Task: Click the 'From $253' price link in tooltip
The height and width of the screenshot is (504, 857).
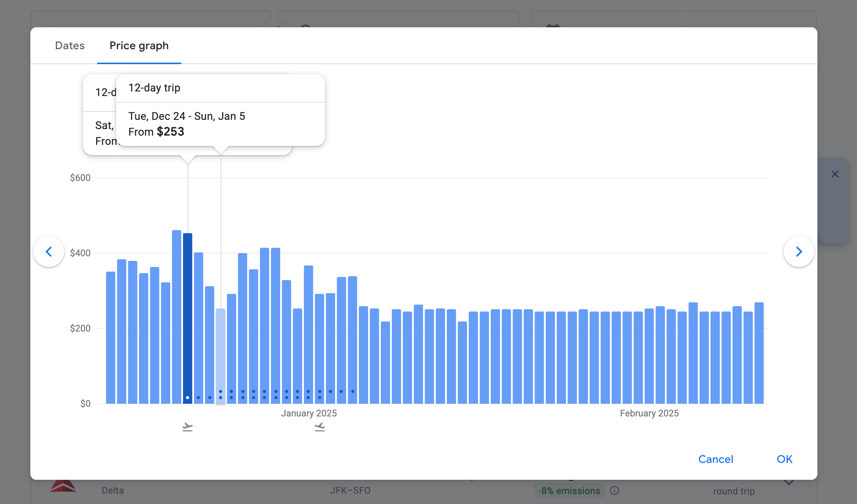Action: (156, 131)
